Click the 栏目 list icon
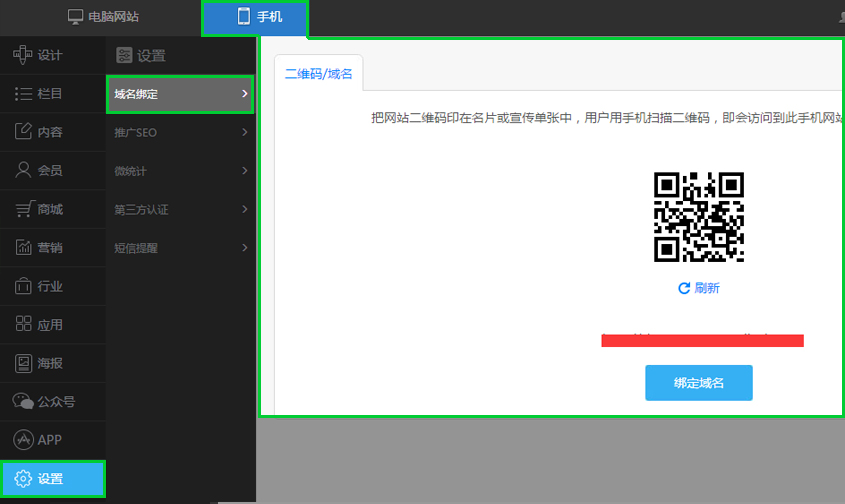 click(x=23, y=94)
